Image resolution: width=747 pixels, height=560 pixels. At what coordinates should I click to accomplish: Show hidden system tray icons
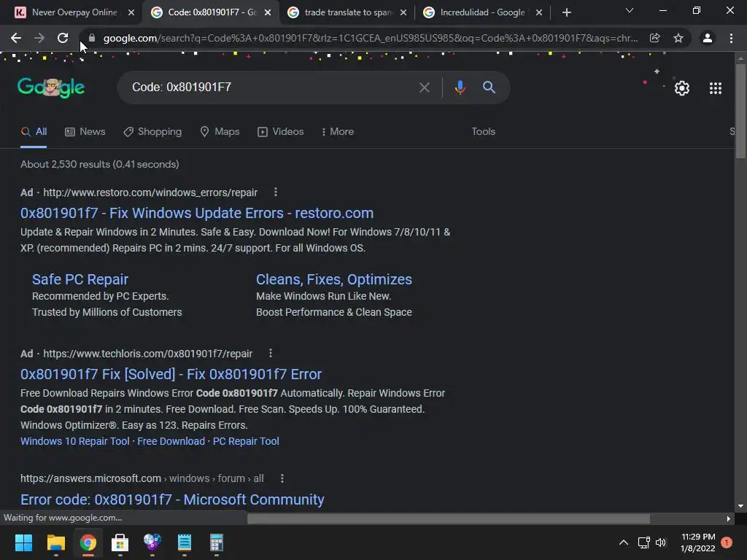(x=623, y=542)
